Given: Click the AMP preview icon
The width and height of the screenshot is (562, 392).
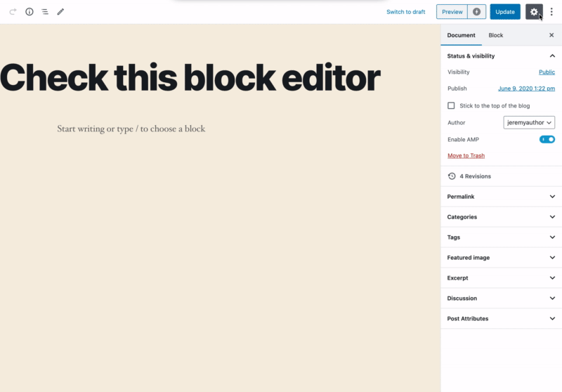Looking at the screenshot, I should [x=476, y=12].
